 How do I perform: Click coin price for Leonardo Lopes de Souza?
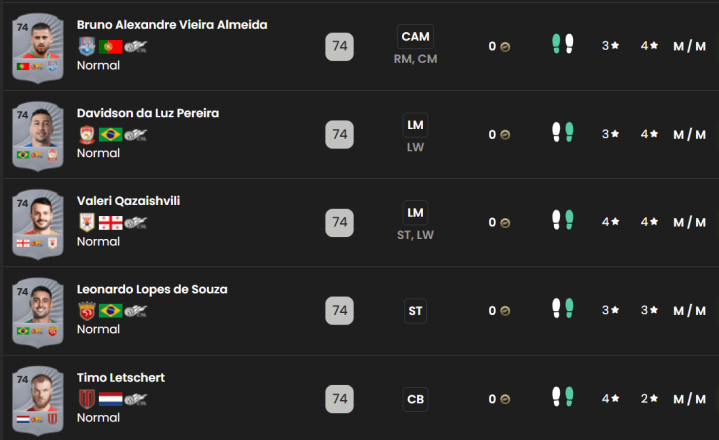click(498, 311)
